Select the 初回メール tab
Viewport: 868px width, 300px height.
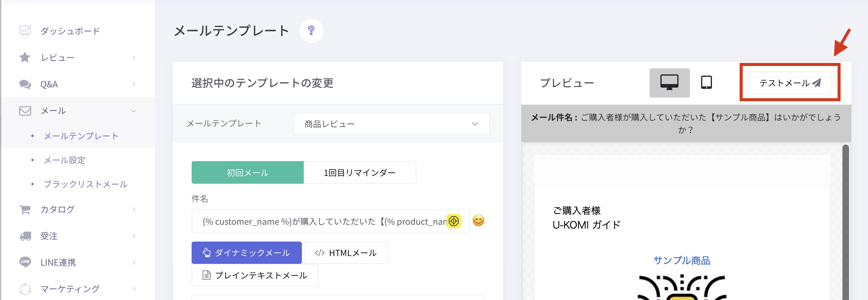[247, 173]
